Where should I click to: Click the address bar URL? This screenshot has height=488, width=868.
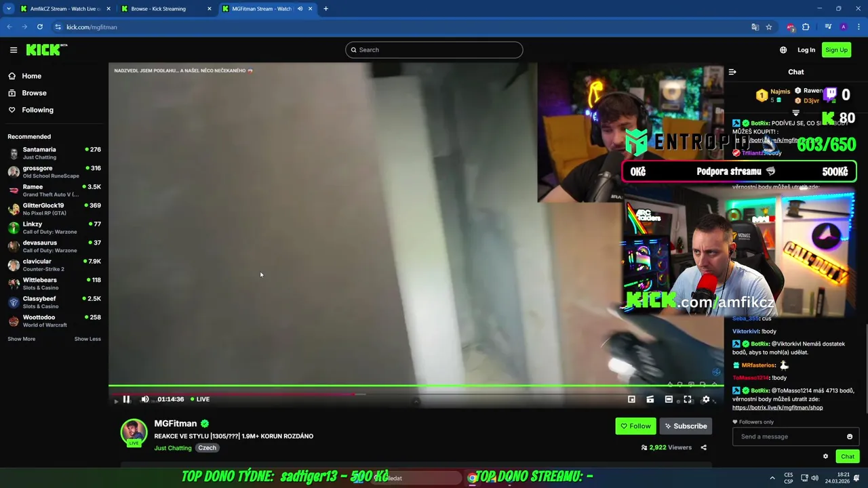[x=92, y=27]
